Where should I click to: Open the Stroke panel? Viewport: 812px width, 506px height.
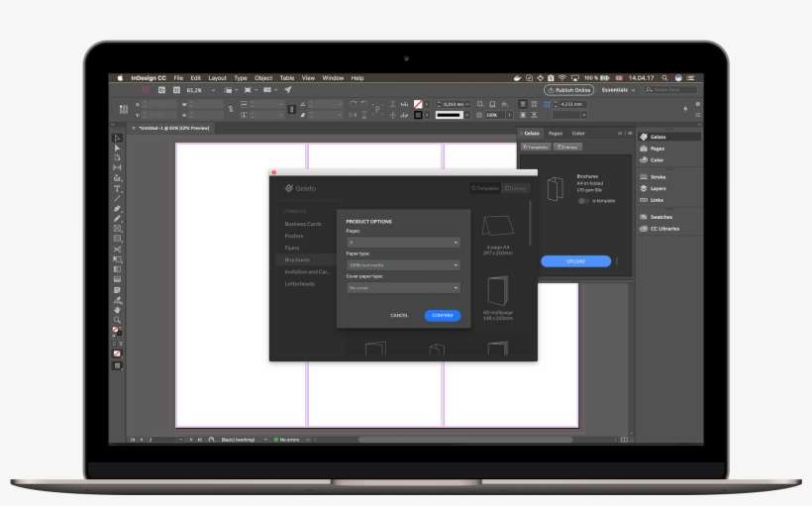click(658, 177)
